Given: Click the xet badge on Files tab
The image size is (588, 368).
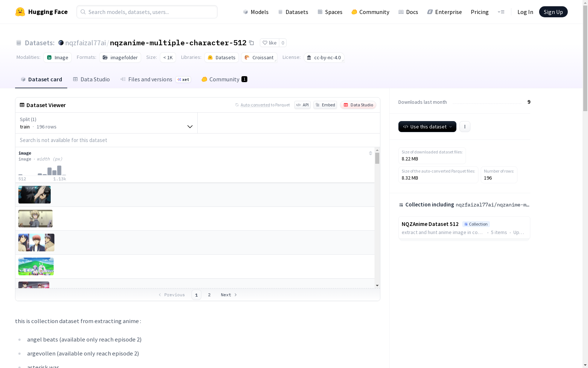Looking at the screenshot, I should coord(183,79).
